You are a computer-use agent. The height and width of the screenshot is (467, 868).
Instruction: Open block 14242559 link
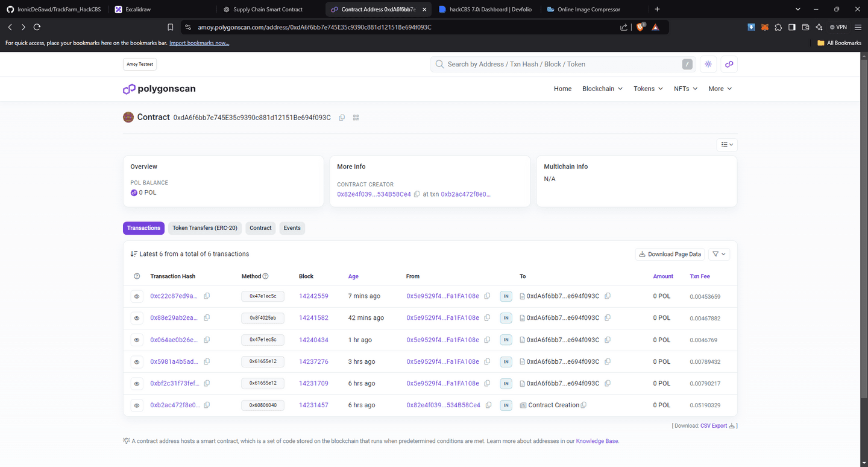click(x=313, y=296)
